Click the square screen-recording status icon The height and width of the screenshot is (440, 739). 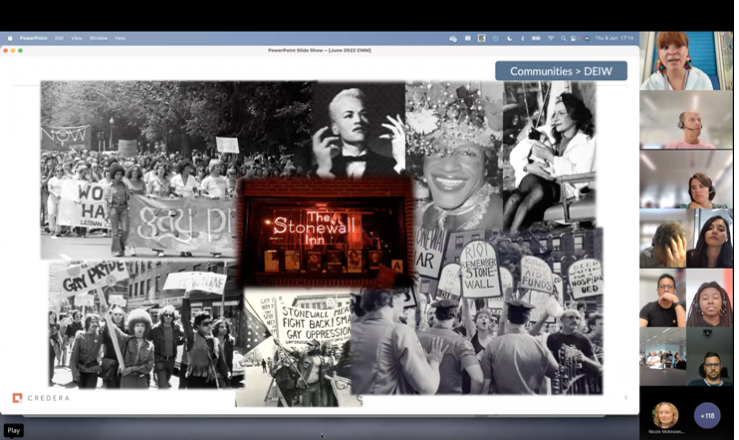tap(481, 39)
